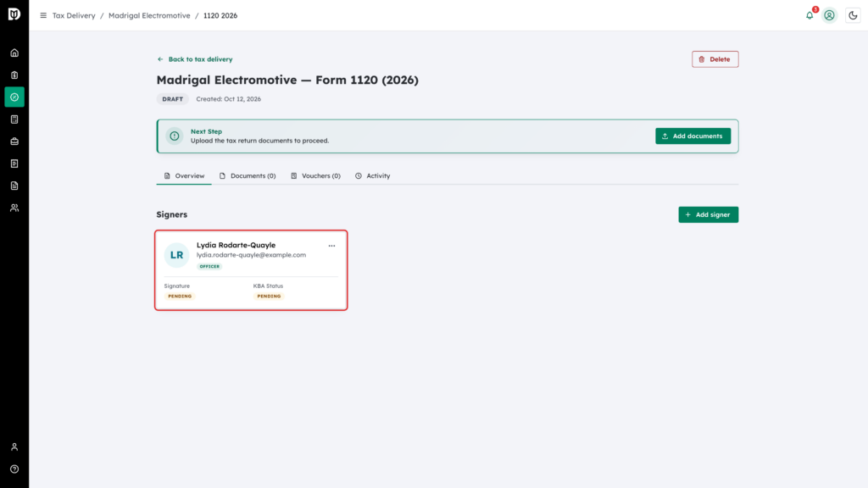Open the single user icon at sidebar bottom
This screenshot has width=868, height=488.
point(14,447)
